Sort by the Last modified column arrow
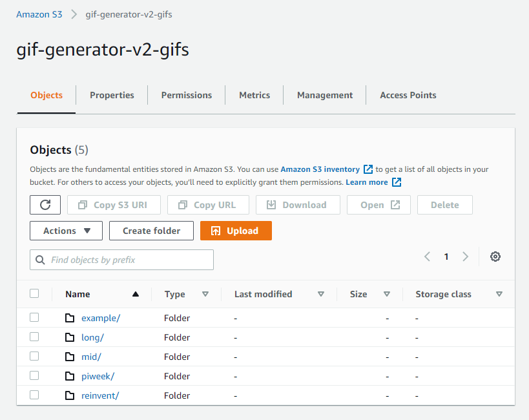 pos(321,294)
